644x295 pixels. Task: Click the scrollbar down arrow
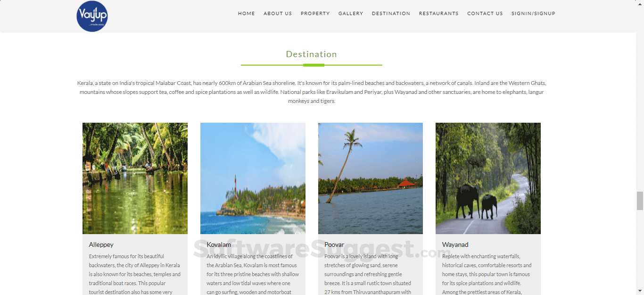pyautogui.click(x=640, y=291)
